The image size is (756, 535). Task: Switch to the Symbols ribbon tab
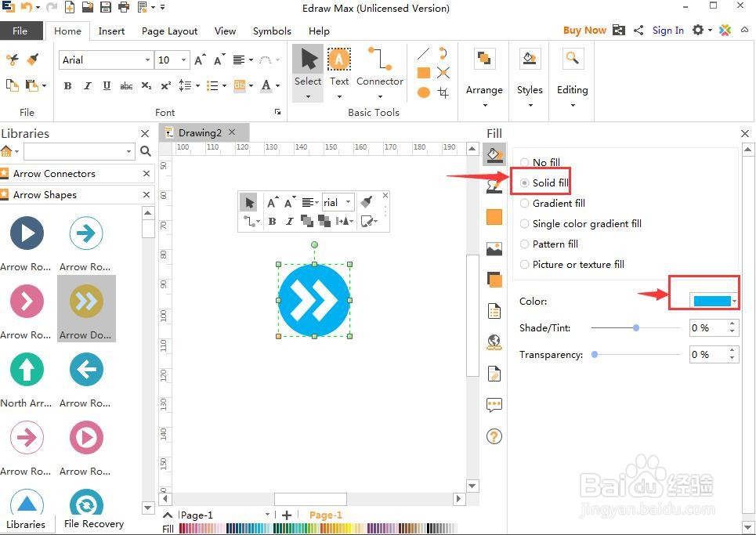pos(272,31)
